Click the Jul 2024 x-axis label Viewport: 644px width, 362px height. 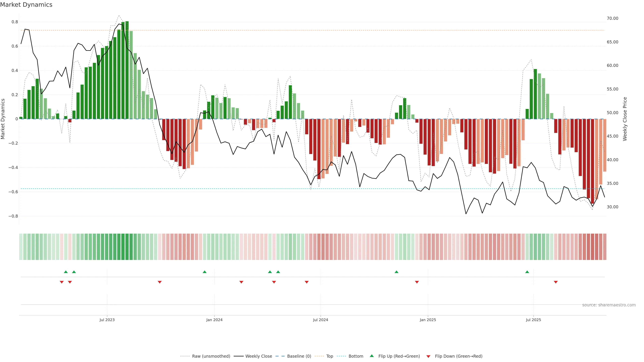coord(320,320)
